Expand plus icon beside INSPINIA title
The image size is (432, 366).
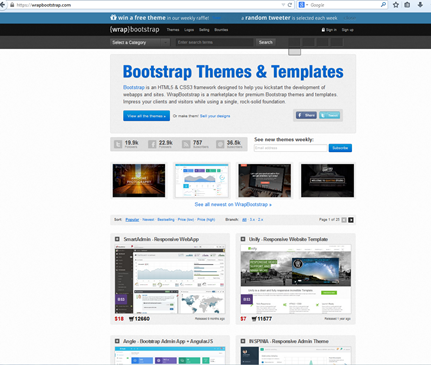click(x=243, y=341)
